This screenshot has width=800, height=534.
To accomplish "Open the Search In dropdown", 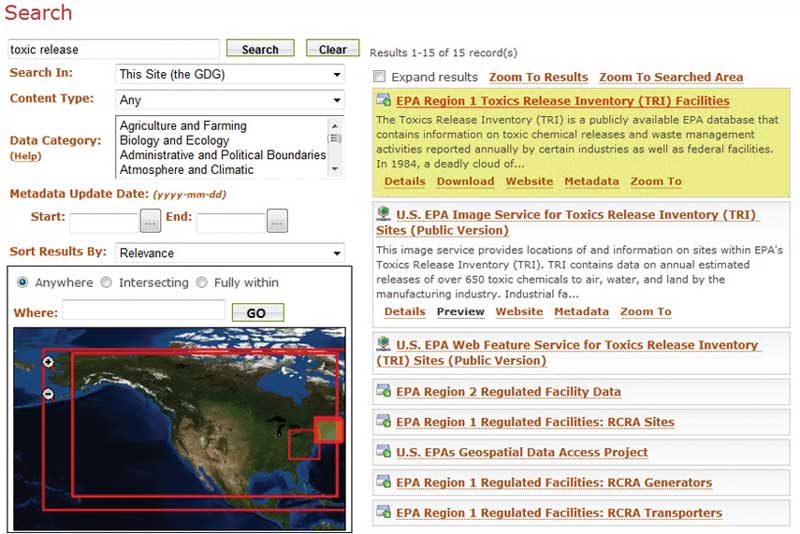I will point(230,74).
